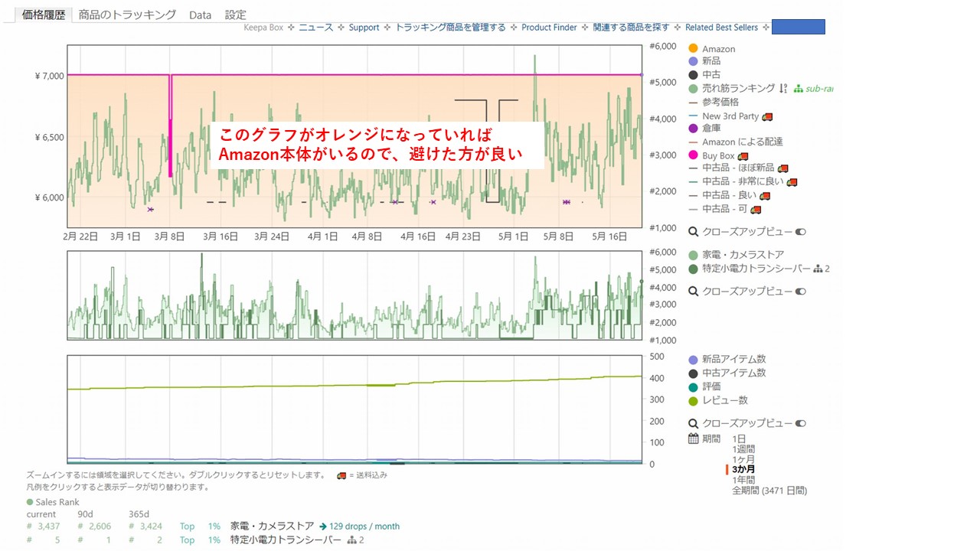
Task: Toggle 中古品 - ほぼ新品 legend entry
Action: 731,168
